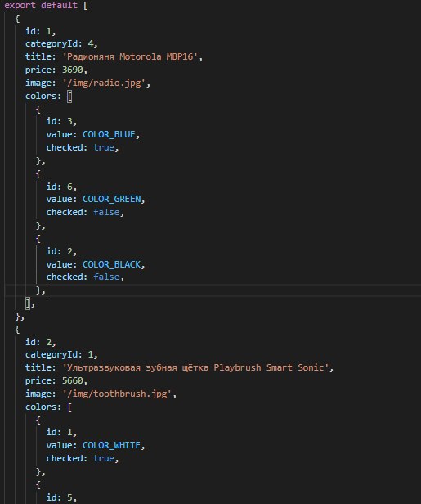
Task: Click the title string 'Ультразвуковая зубная щётка Playbrush Smart Sonic'
Action: (x=195, y=367)
